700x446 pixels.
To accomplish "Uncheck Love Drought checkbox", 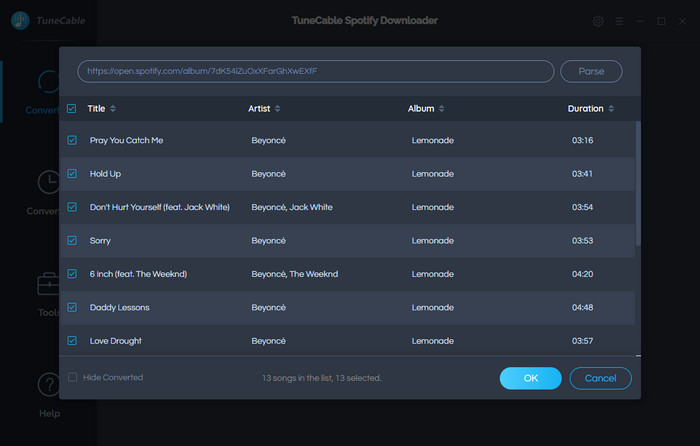I will click(x=72, y=341).
